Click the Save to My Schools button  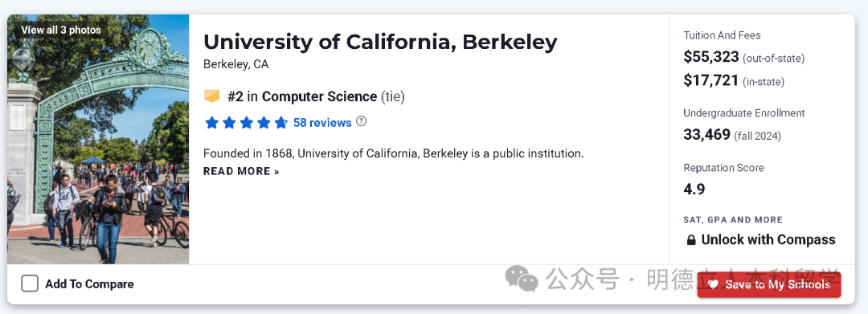point(769,284)
